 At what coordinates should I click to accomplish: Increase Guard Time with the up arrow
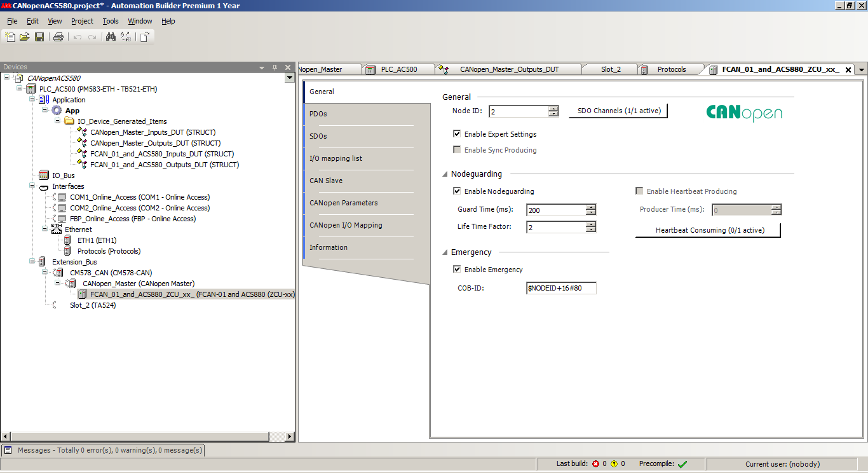pos(591,207)
